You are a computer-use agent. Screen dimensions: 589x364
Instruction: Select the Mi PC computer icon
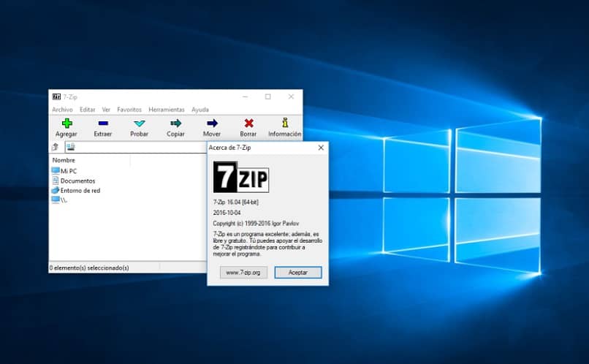pos(56,171)
